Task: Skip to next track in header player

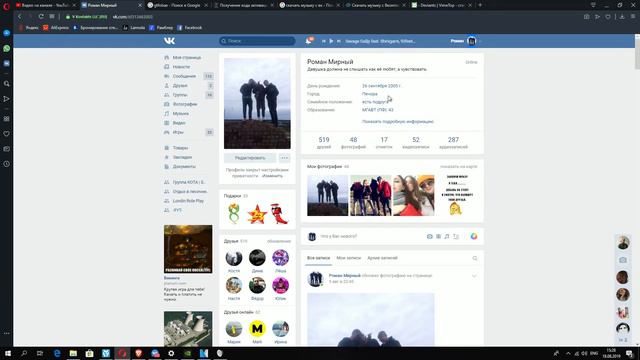Action: (338, 41)
